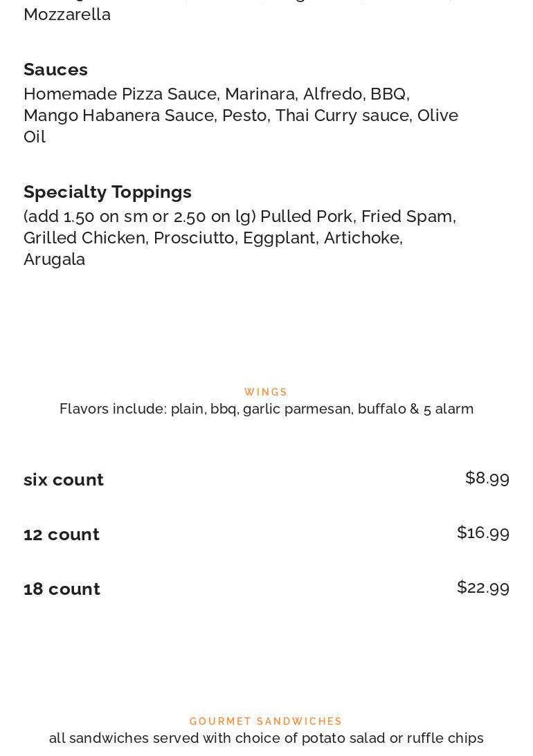Click the sandwiches side choice description
The width and height of the screenshot is (533, 756).
pyautogui.click(x=266, y=738)
